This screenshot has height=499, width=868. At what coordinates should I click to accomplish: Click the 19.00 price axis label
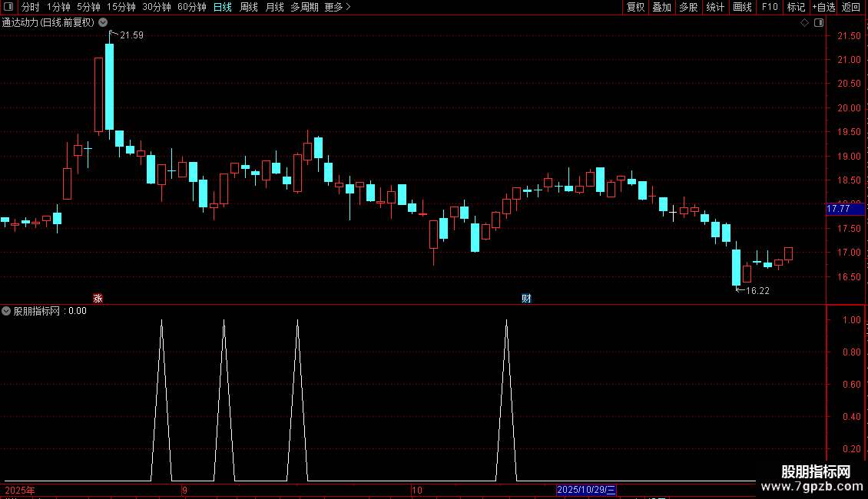pos(849,156)
